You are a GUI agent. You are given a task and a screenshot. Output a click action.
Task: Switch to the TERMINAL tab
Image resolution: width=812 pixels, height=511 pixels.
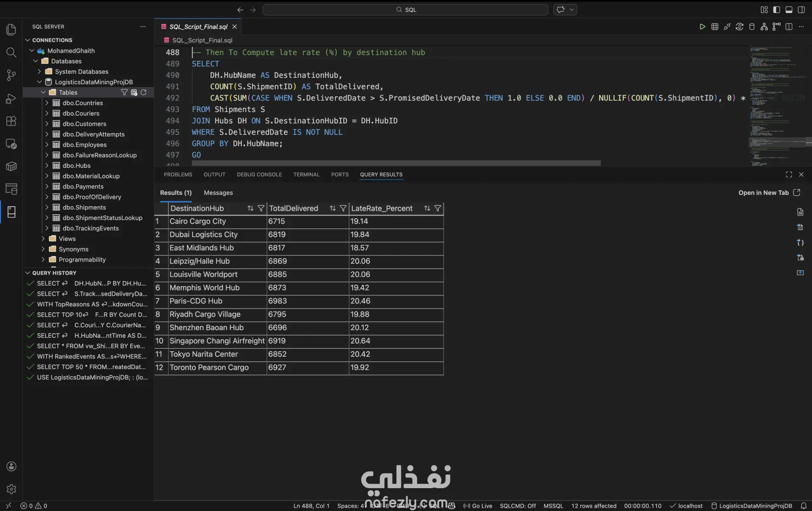[x=306, y=175]
